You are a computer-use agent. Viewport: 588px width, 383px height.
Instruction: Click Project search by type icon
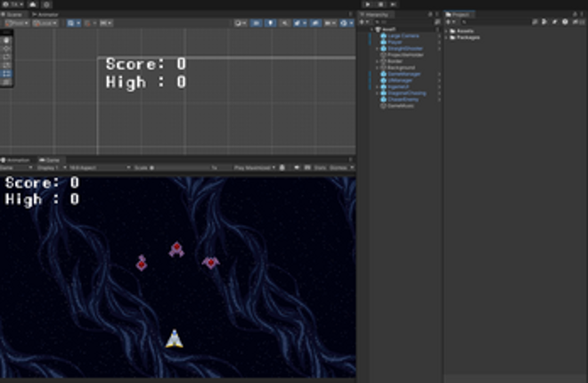tap(544, 22)
